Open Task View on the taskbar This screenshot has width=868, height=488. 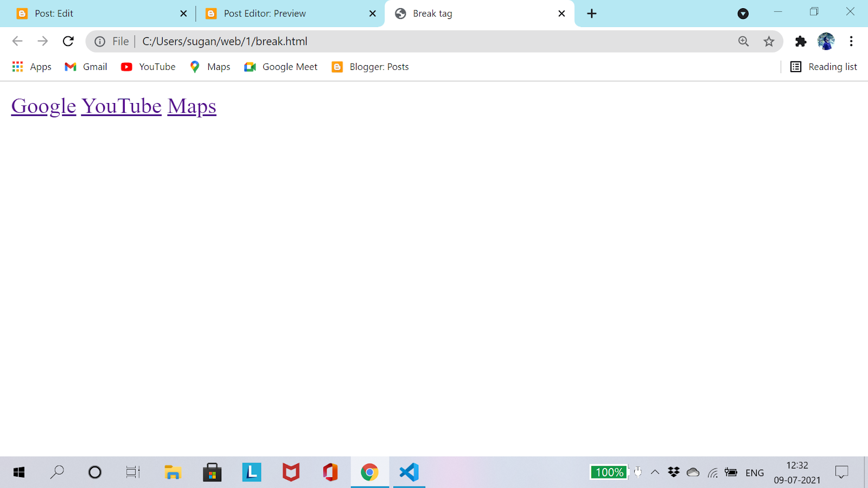[133, 472]
